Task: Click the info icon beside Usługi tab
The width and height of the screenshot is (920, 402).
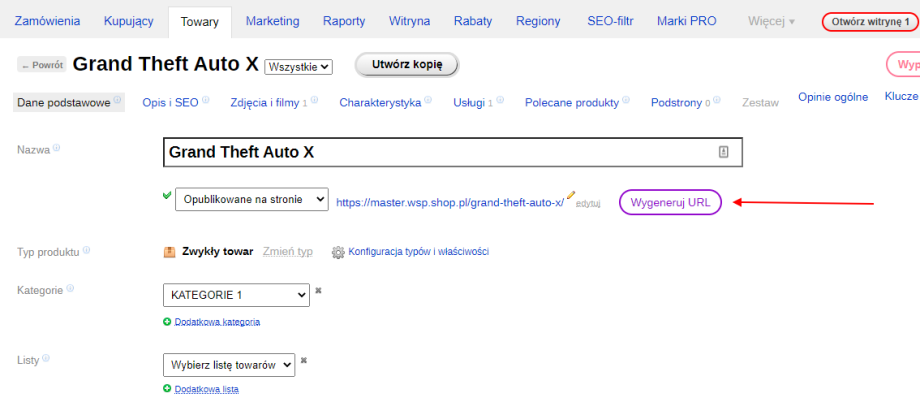Action: pos(500,100)
